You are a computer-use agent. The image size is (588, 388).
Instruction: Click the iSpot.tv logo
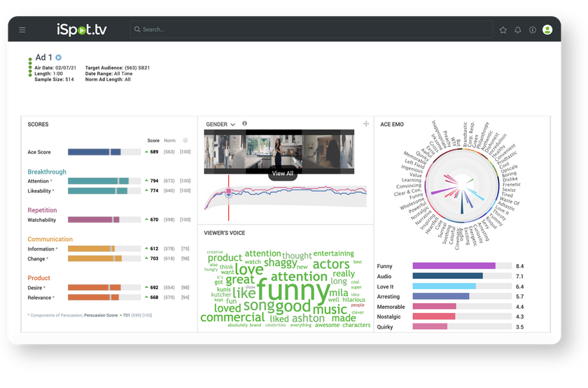coord(83,29)
